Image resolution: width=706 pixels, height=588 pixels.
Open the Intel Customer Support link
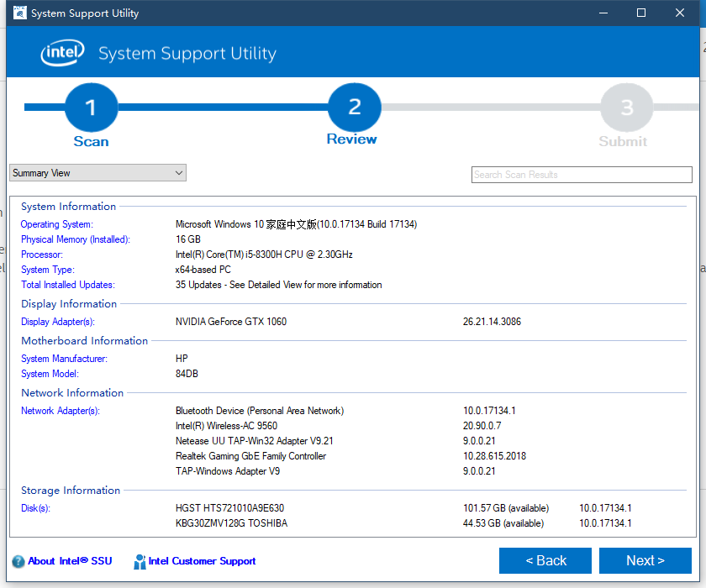click(x=203, y=561)
